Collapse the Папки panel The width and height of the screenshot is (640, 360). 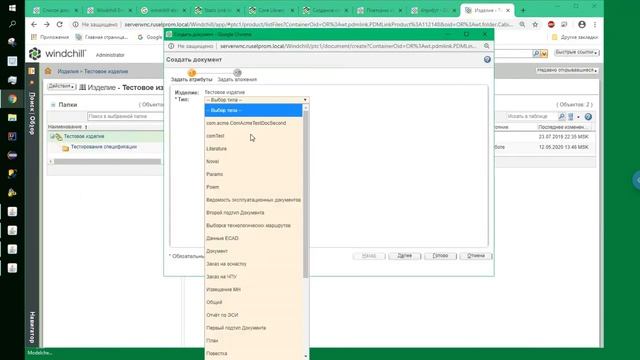(x=53, y=105)
